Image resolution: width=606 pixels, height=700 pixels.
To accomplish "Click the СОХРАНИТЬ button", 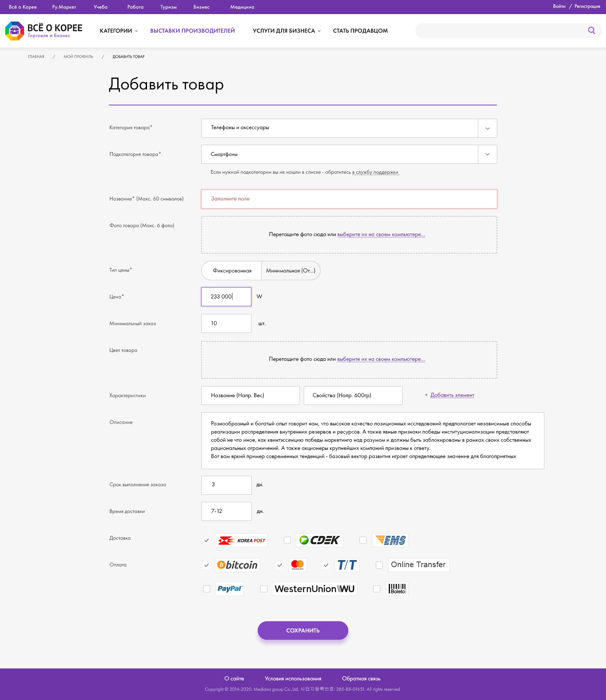I will coord(303,631).
